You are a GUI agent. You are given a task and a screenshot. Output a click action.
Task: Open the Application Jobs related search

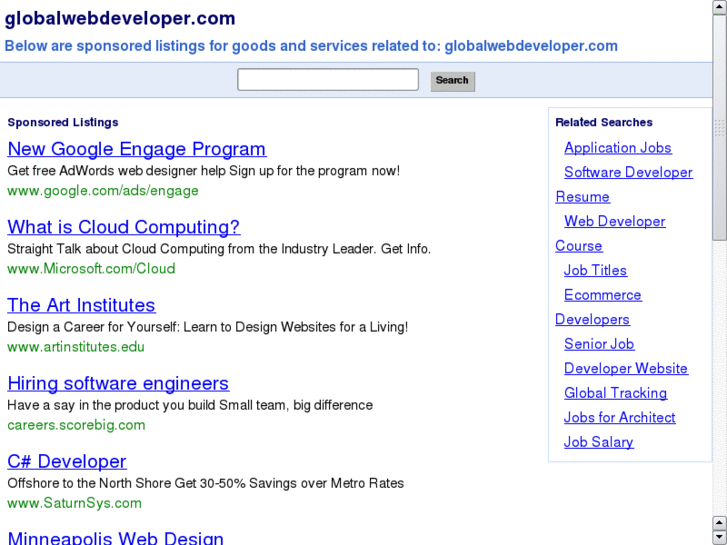pos(618,147)
